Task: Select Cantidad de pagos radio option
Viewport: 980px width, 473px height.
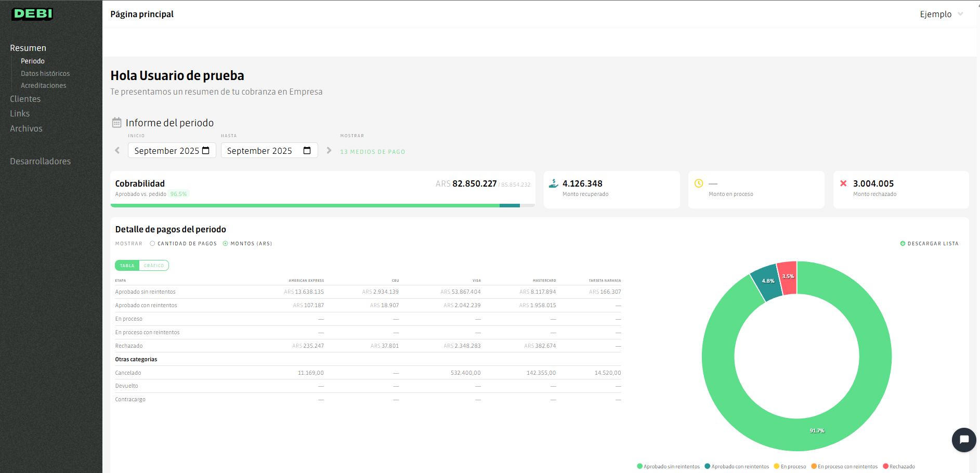Action: (x=152, y=243)
